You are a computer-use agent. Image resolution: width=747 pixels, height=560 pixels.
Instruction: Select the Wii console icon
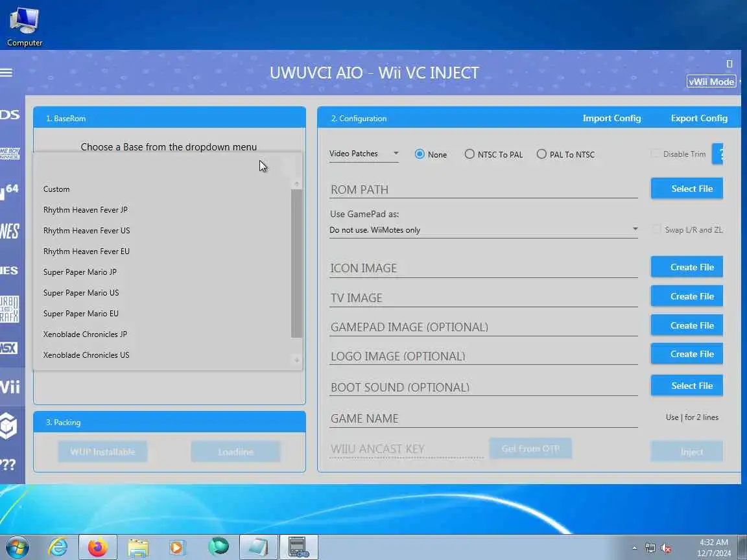(10, 387)
